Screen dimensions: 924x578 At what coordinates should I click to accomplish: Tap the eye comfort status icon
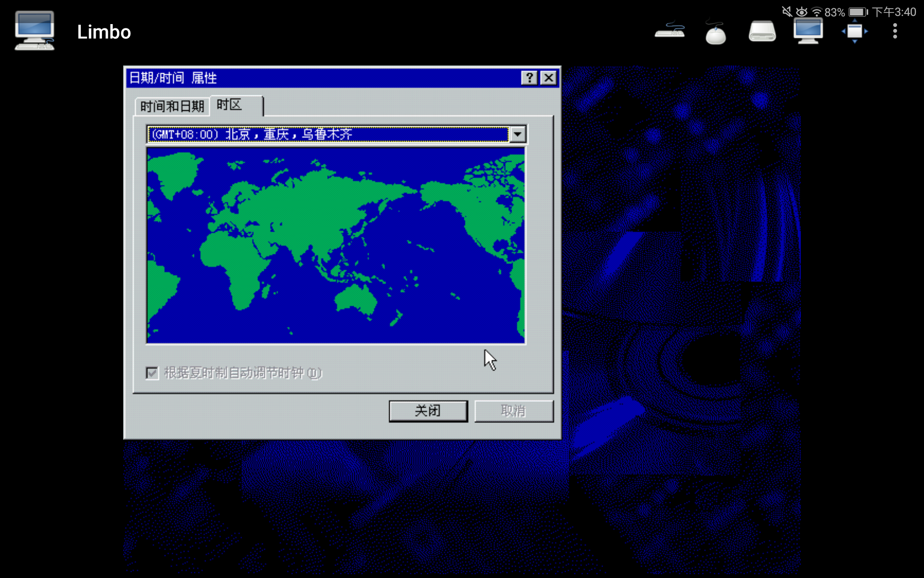[x=802, y=12]
